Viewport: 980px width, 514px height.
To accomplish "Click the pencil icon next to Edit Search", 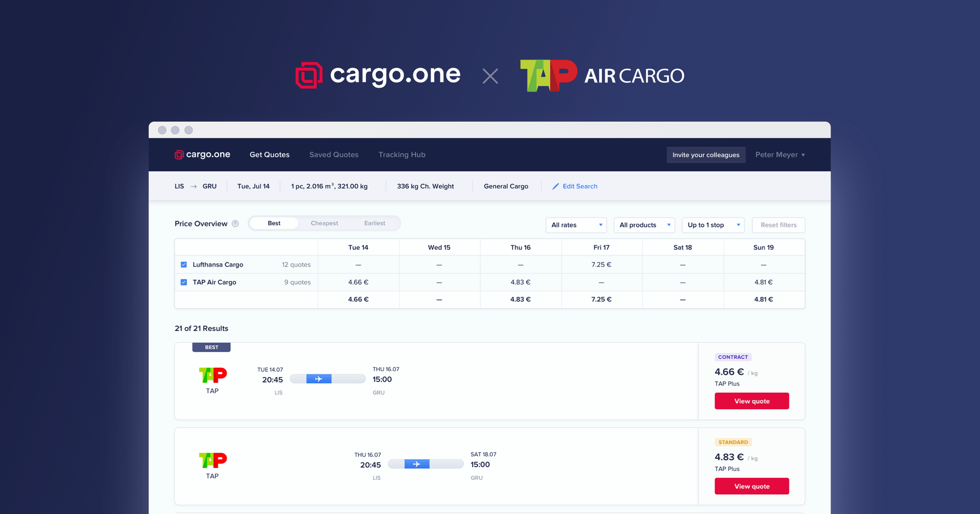I will tap(555, 186).
